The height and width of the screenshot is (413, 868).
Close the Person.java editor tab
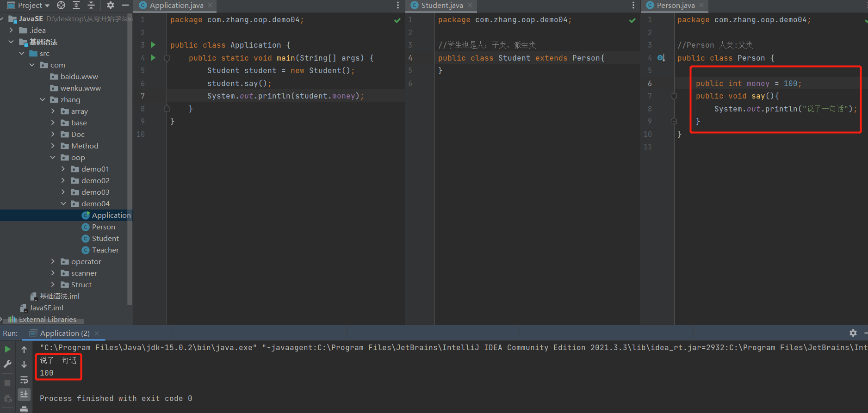click(x=701, y=5)
